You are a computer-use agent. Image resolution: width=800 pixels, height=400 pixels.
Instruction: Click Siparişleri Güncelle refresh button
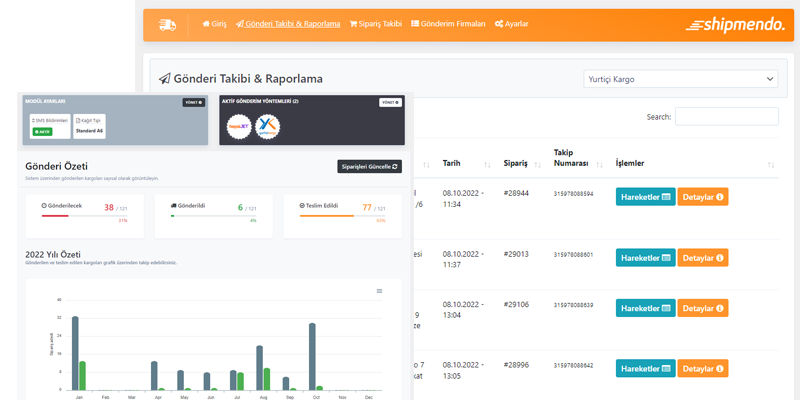(369, 166)
